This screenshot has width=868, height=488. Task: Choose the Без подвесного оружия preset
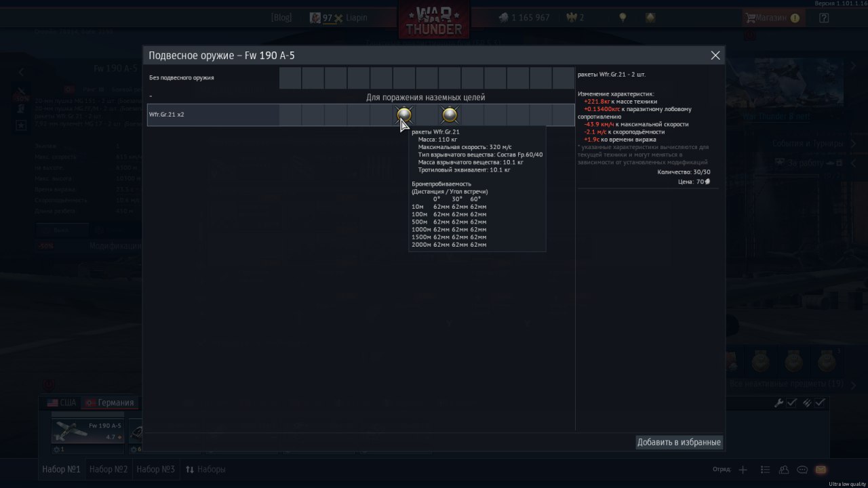pyautogui.click(x=361, y=78)
